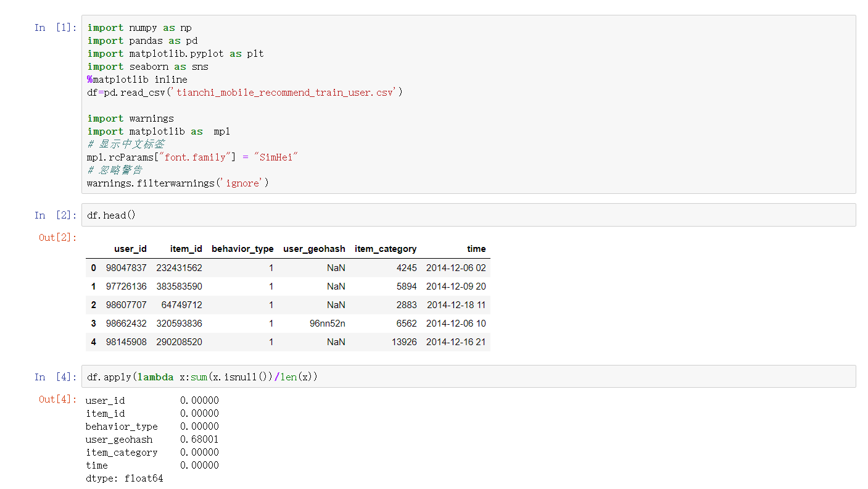This screenshot has width=868, height=489.
Task: Click the time value 2014-12-06 02
Action: point(456,268)
